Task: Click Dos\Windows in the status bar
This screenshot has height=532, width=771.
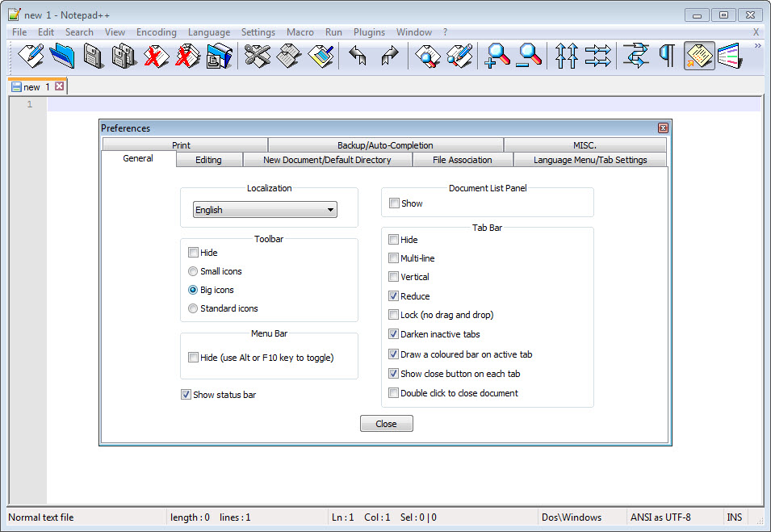Action: click(572, 517)
